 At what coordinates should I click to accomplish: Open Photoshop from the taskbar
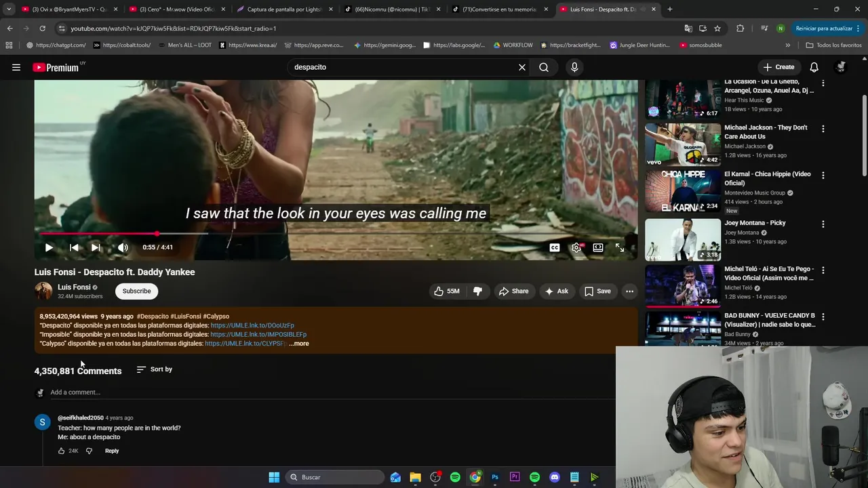pyautogui.click(x=495, y=477)
